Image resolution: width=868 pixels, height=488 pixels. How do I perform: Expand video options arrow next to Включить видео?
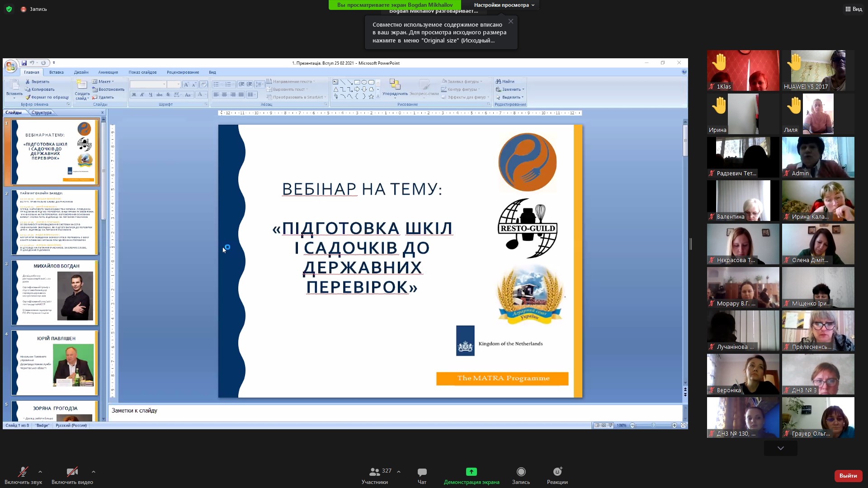click(x=94, y=472)
